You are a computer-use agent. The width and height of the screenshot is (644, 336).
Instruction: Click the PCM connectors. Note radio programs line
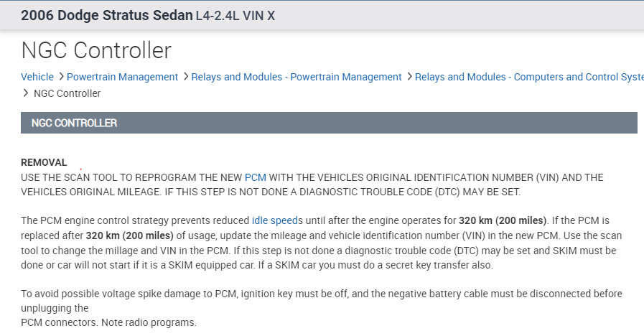click(x=108, y=322)
